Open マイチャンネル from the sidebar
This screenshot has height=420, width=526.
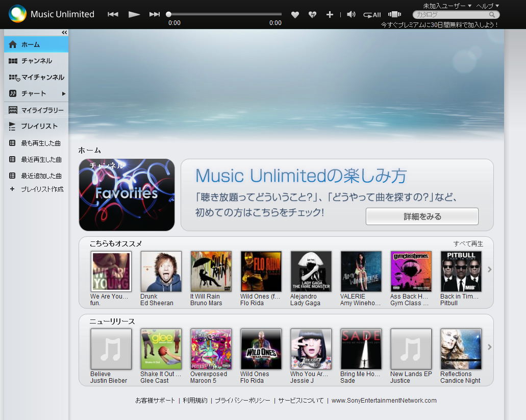pos(36,77)
